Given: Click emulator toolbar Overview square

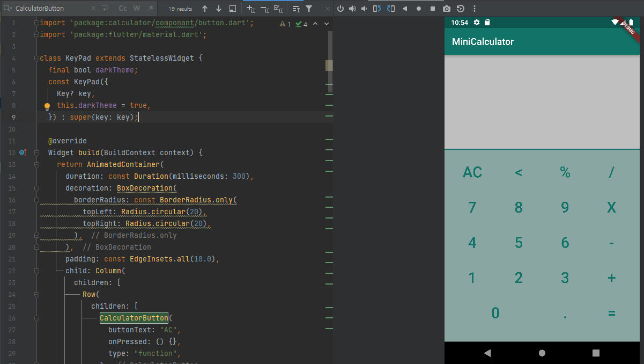Looking at the screenshot, I should (x=433, y=9).
